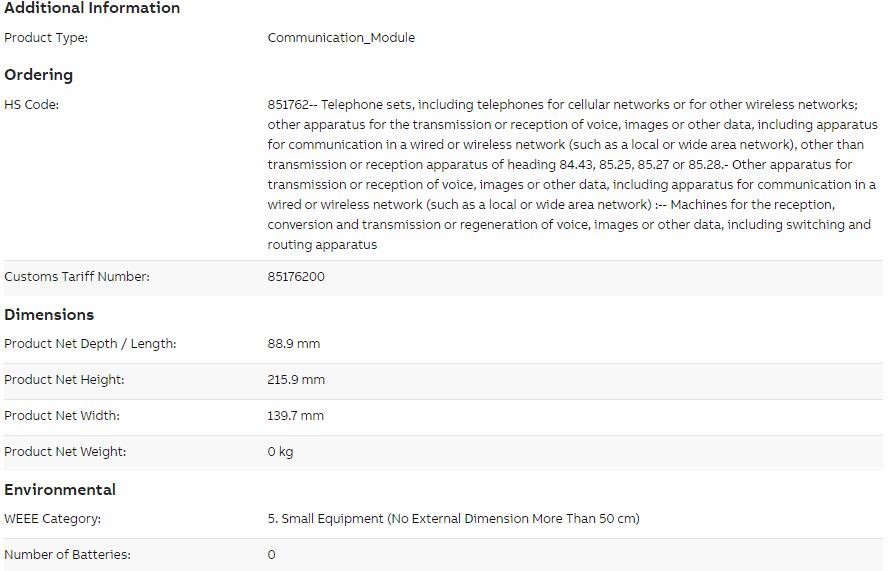Click the Dimensions section heading
Image resolution: width=892 pixels, height=571 pixels.
[49, 315]
